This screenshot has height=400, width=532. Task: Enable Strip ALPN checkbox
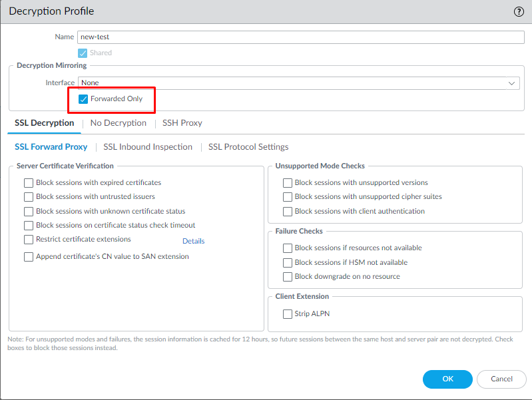[288, 314]
